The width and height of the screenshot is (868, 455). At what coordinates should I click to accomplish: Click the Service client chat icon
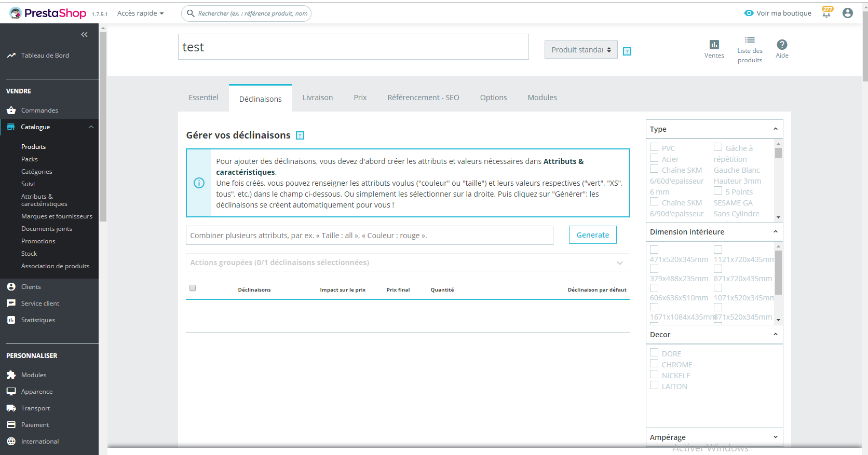pyautogui.click(x=11, y=303)
